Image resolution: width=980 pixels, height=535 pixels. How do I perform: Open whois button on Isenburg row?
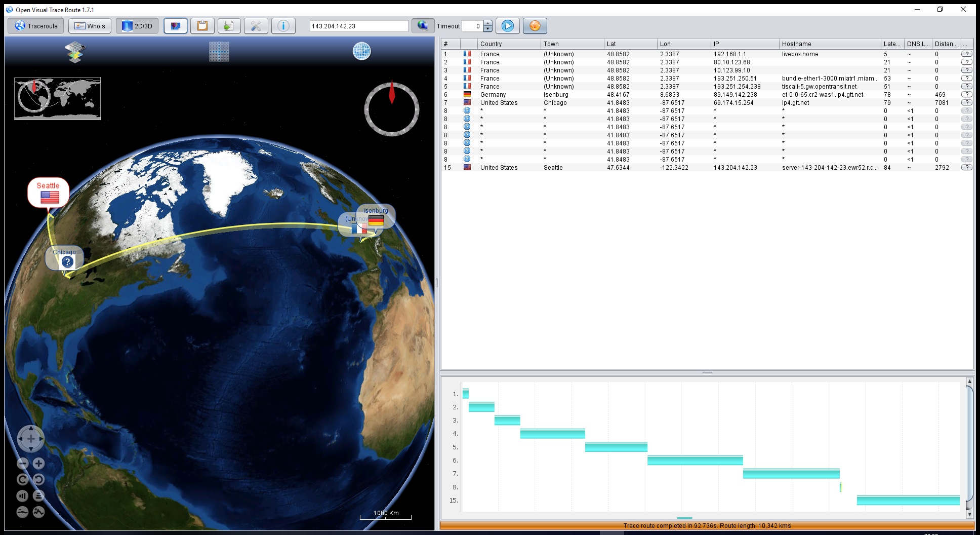(x=966, y=95)
